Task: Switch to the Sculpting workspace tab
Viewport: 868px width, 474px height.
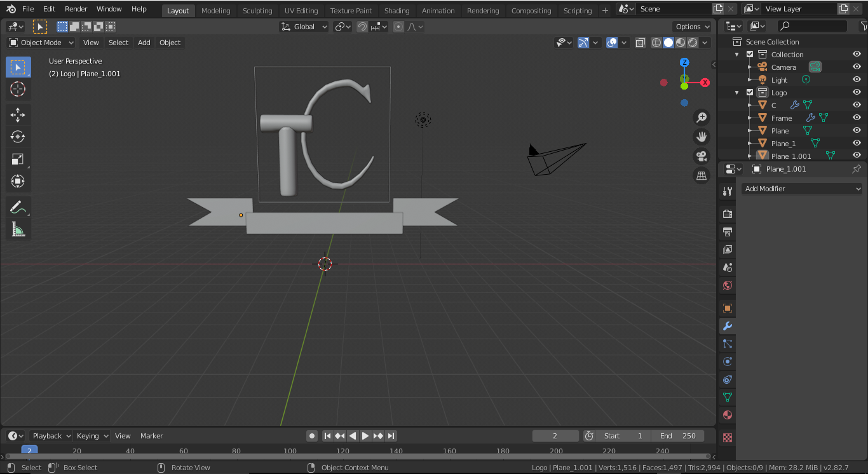Action: 257,11
